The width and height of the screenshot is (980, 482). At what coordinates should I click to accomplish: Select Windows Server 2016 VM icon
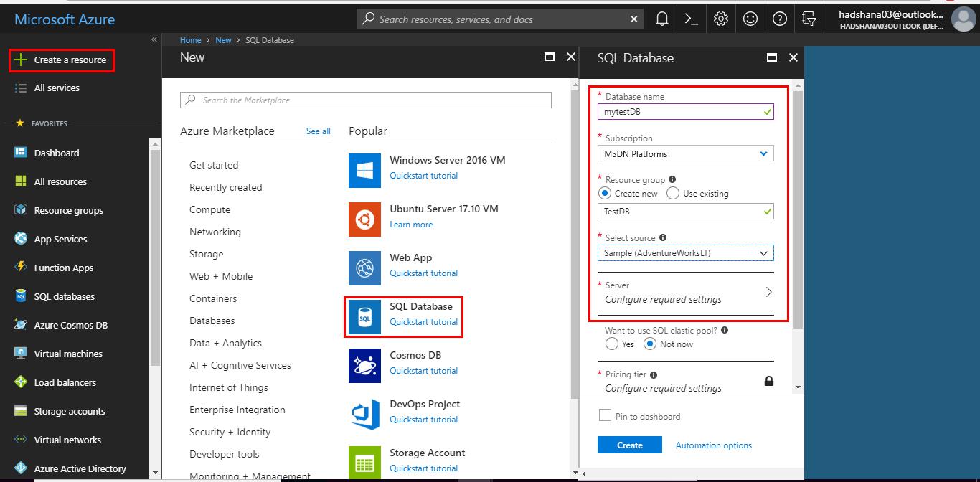coord(364,171)
